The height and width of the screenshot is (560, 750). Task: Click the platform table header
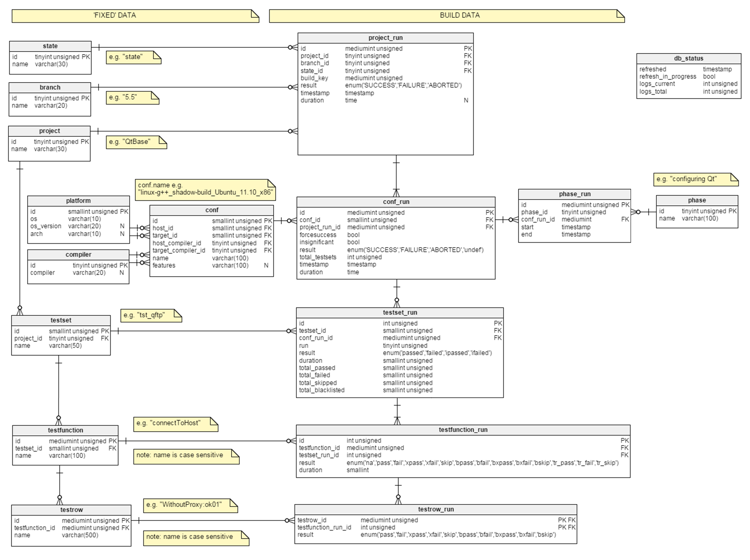[x=78, y=201]
